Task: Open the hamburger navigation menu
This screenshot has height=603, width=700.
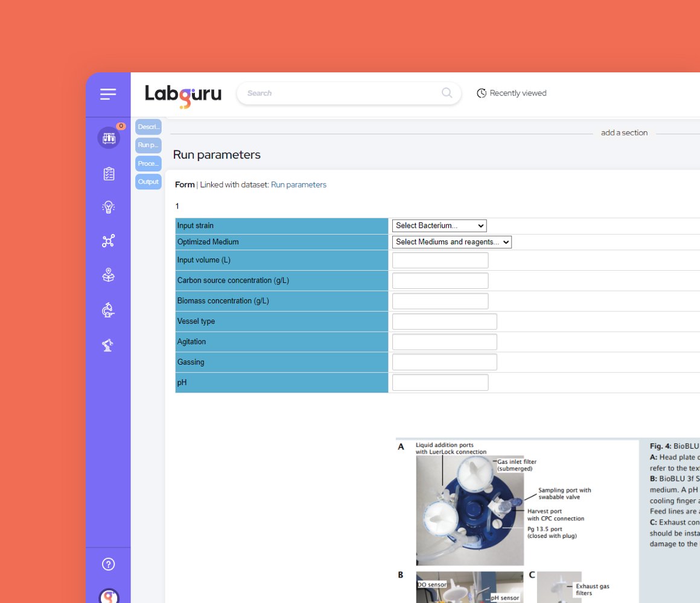Action: coord(108,94)
